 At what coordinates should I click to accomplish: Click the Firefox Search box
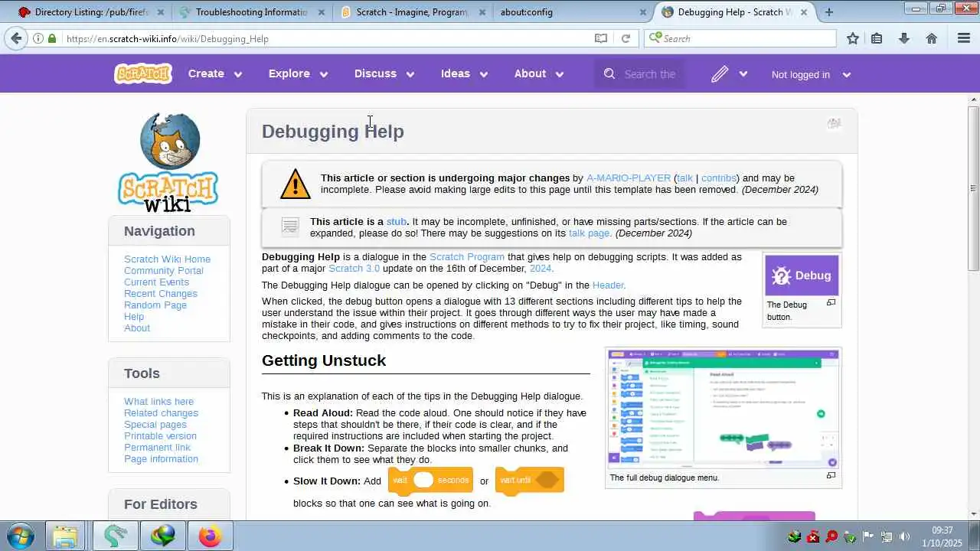point(740,38)
